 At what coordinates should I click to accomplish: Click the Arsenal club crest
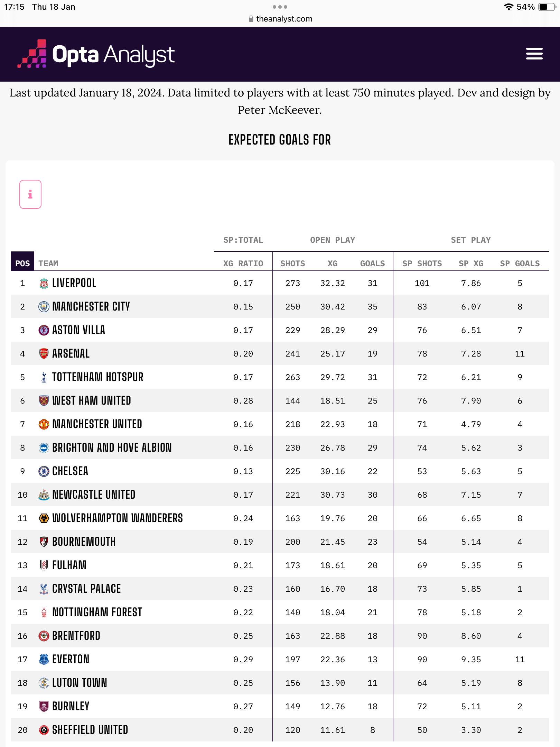coord(44,354)
